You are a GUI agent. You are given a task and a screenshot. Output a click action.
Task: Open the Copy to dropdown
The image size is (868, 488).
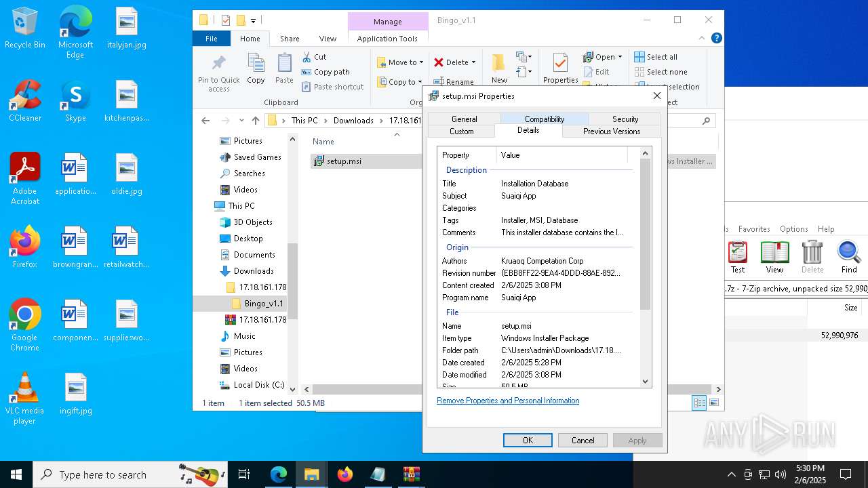pyautogui.click(x=399, y=82)
